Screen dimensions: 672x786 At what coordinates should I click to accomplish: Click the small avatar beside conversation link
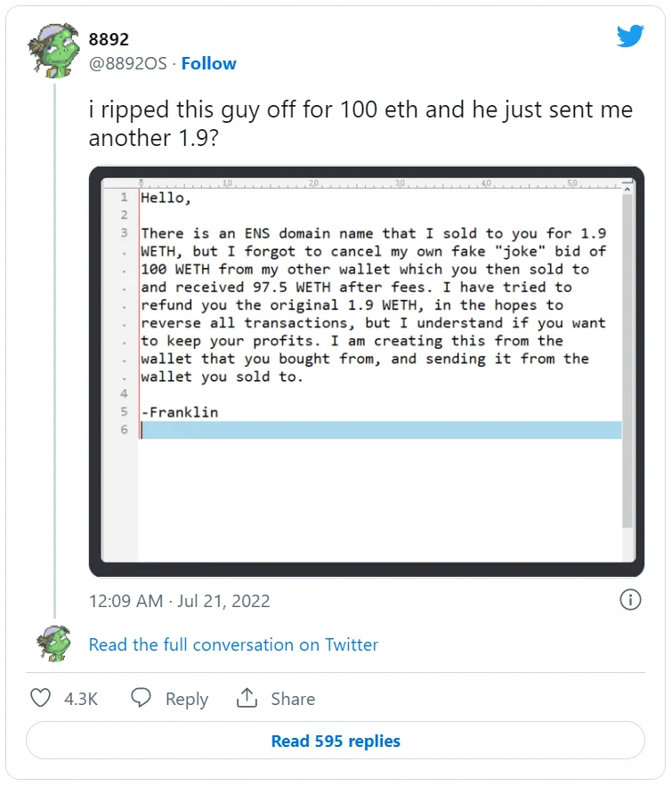pos(55,643)
